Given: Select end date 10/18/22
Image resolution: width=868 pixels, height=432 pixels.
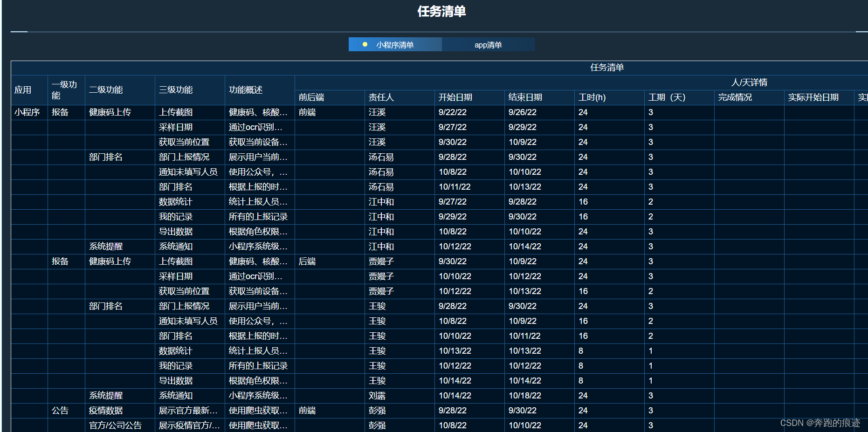Looking at the screenshot, I should [539, 396].
